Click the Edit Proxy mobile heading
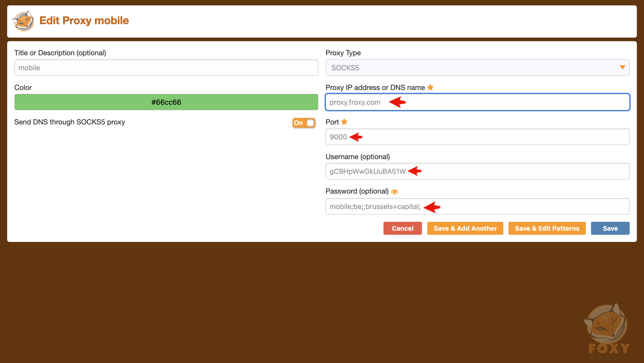This screenshot has height=363, width=644. 84,21
